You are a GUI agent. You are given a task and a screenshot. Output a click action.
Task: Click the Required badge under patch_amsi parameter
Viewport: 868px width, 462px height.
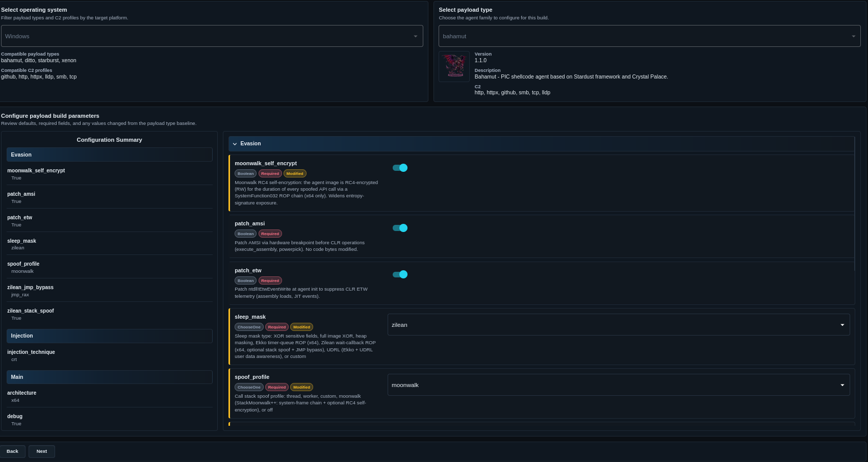pyautogui.click(x=270, y=234)
